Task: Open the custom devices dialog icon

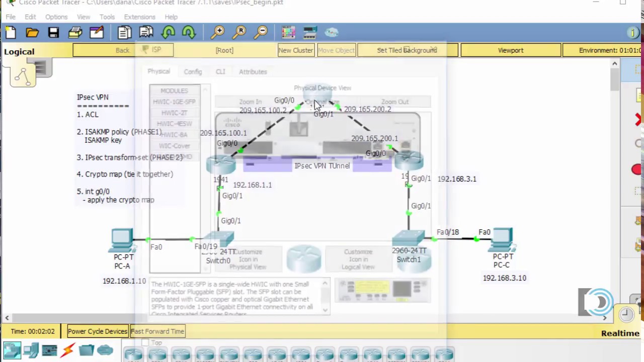Action: 310,33
